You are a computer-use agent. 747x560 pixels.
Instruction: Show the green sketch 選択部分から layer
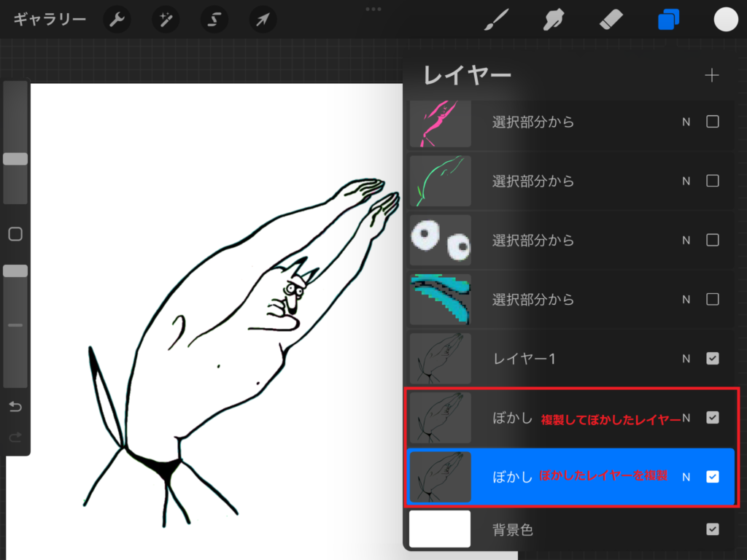pyautogui.click(x=712, y=181)
